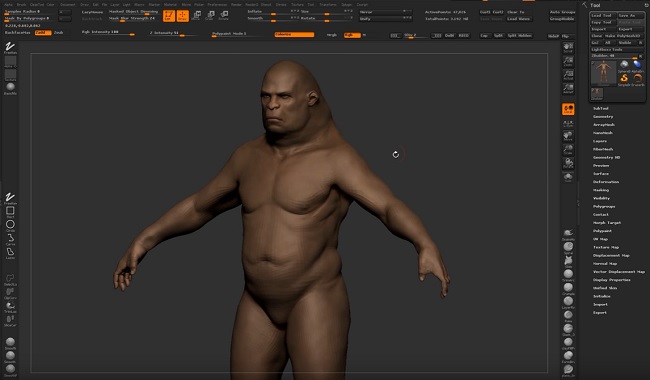Click the Load Tool button
The width and height of the screenshot is (650, 380).
[602, 15]
